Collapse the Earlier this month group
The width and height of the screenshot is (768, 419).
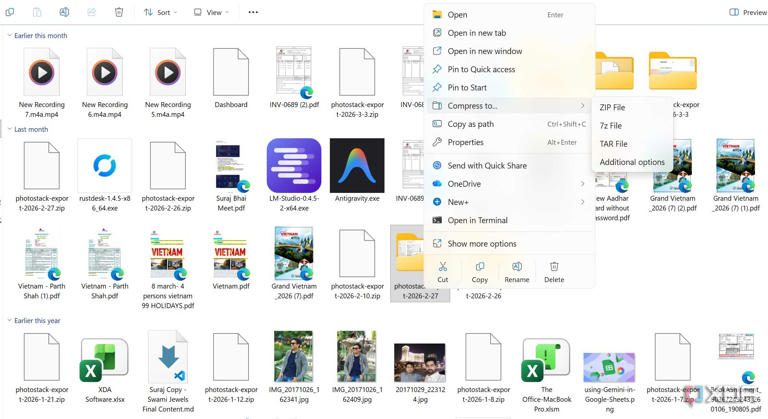(9, 35)
